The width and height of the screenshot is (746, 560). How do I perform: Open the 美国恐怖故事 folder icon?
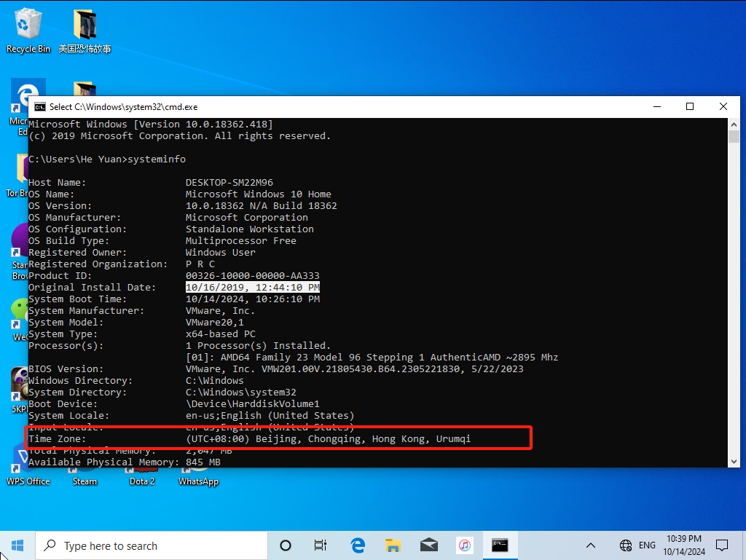[85, 31]
